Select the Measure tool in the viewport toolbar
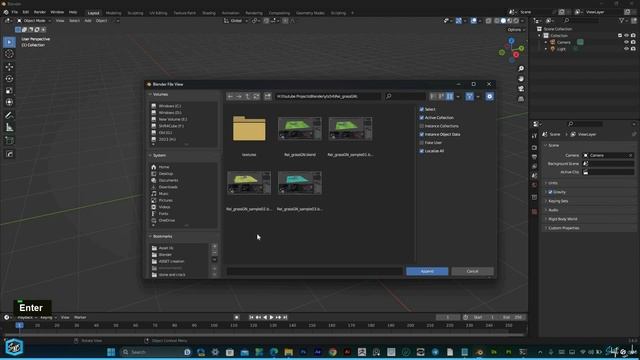Screen dimensions: 640x360 click(x=9, y=128)
